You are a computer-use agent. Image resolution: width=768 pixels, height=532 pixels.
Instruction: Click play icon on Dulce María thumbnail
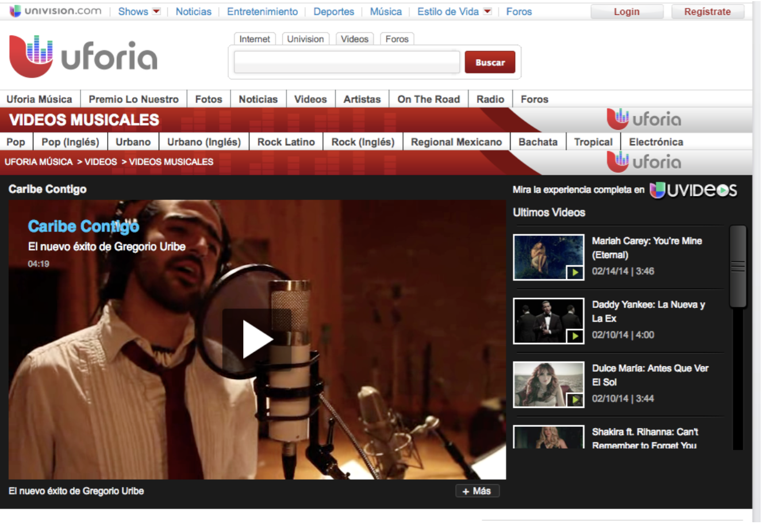[x=575, y=400]
